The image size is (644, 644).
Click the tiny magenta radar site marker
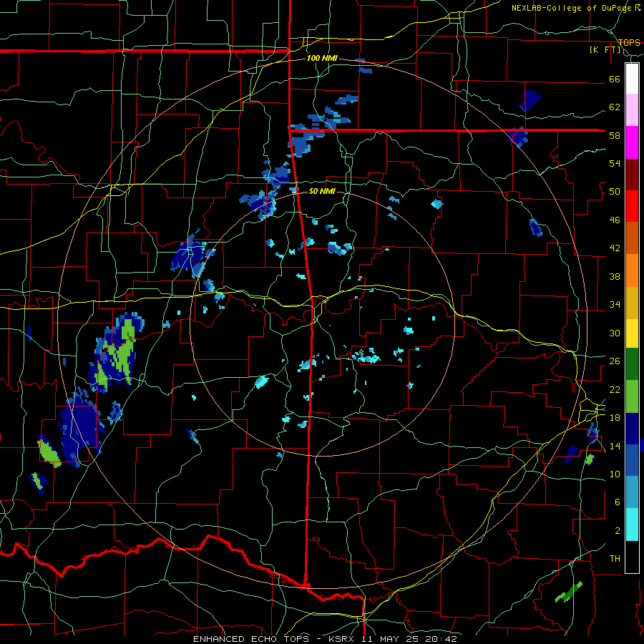tap(329, 326)
